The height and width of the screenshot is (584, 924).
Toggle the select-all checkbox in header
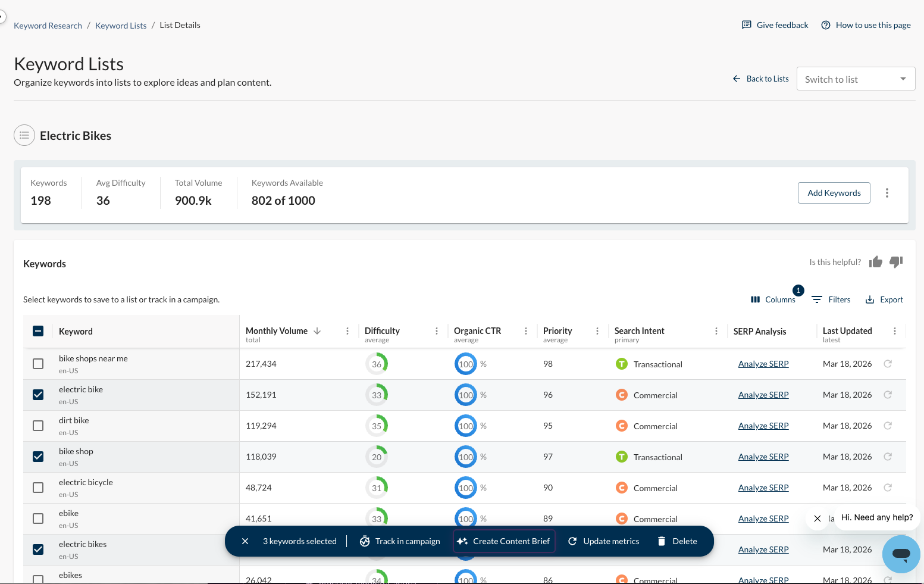coord(38,331)
